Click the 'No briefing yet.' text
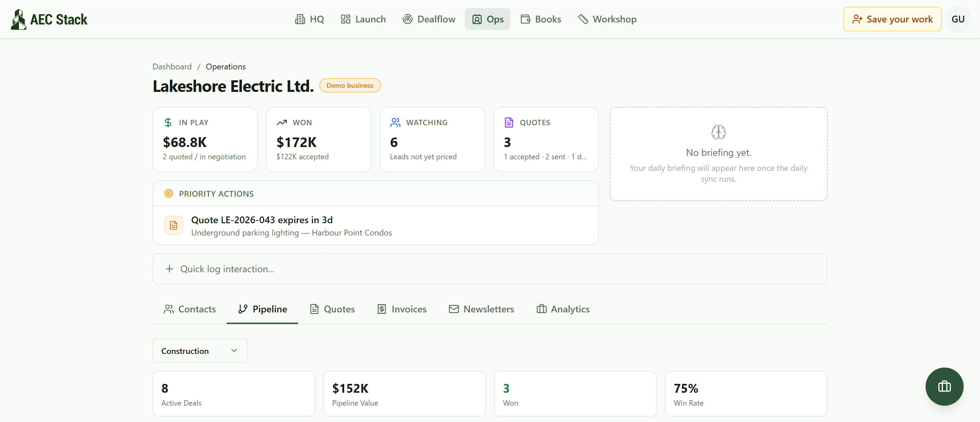The height and width of the screenshot is (422, 980). tap(718, 152)
